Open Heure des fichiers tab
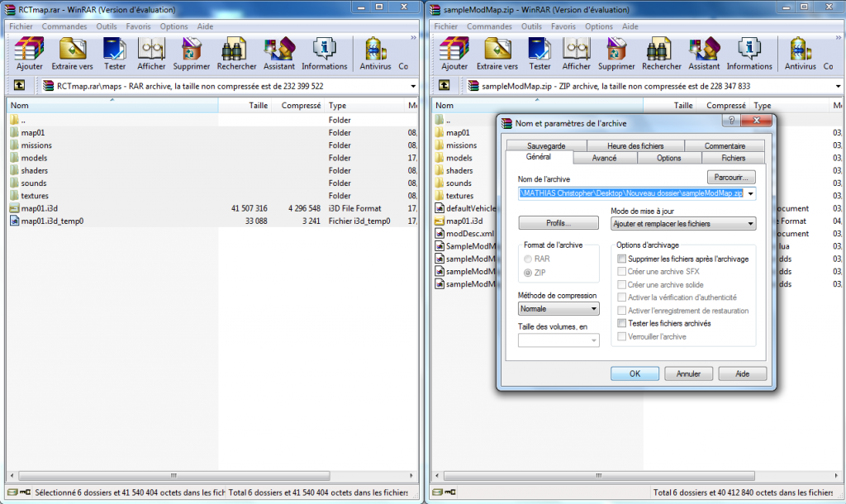Viewport: 846px width, 504px height. coord(635,145)
